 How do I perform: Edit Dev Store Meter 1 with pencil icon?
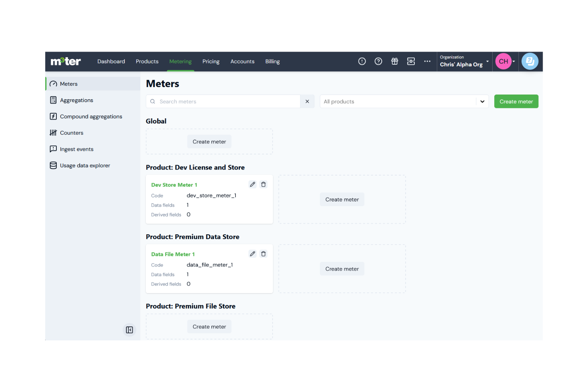(x=252, y=184)
